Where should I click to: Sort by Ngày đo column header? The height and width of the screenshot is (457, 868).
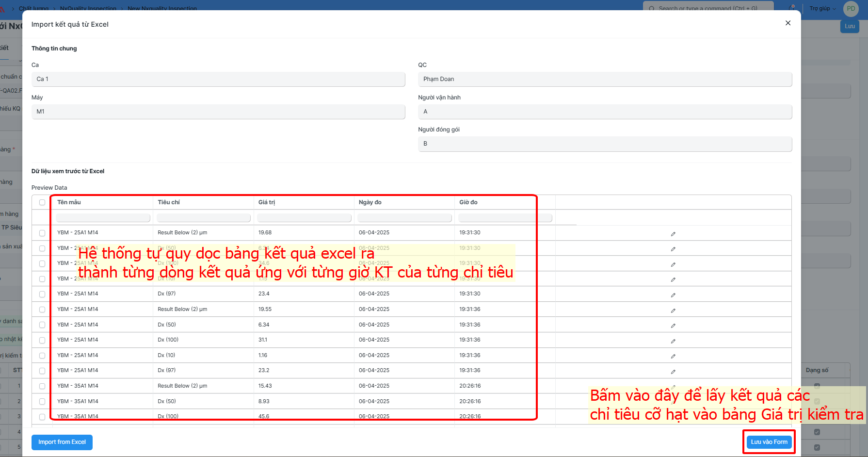pos(370,202)
